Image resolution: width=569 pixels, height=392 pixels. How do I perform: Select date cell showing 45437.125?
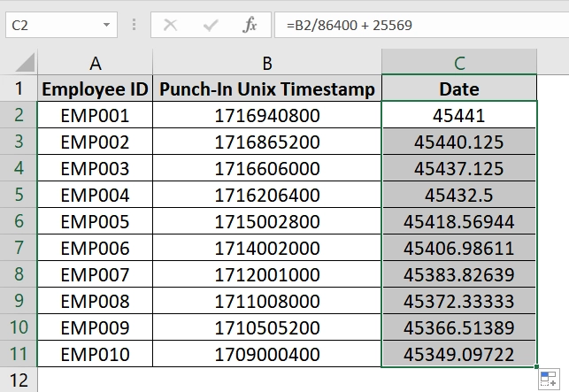point(459,168)
